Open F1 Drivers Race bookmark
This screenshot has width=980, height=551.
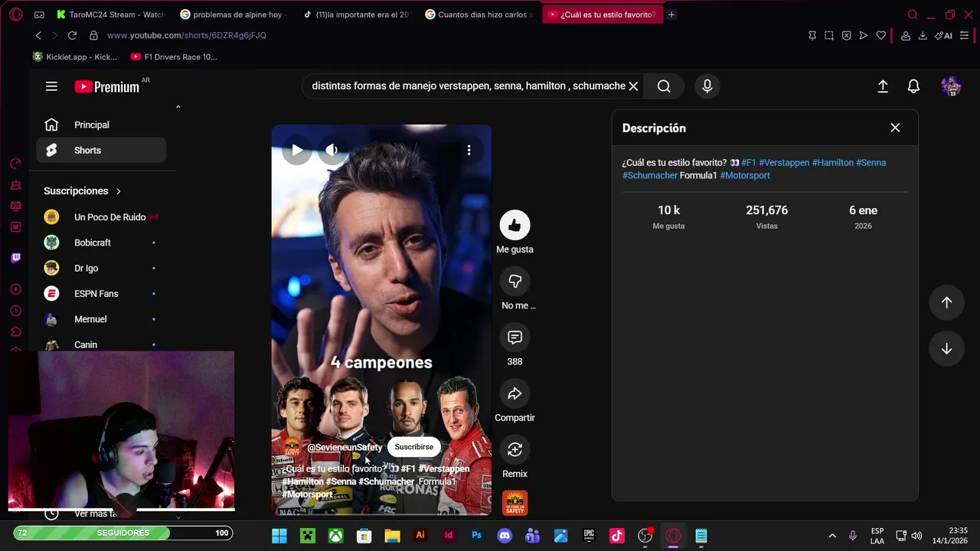[174, 57]
